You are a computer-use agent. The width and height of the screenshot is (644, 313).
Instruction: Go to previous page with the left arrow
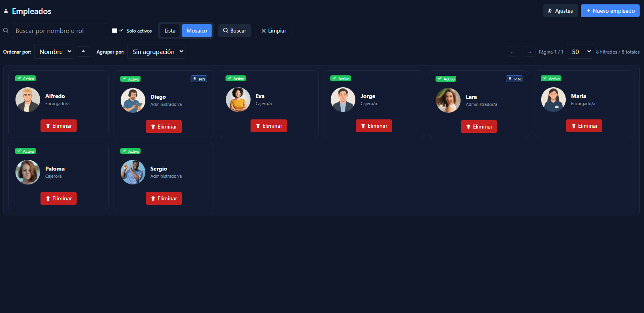pyautogui.click(x=513, y=52)
